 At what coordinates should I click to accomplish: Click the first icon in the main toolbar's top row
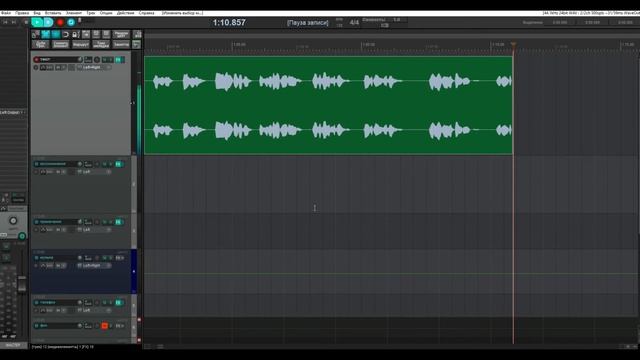coord(36,34)
